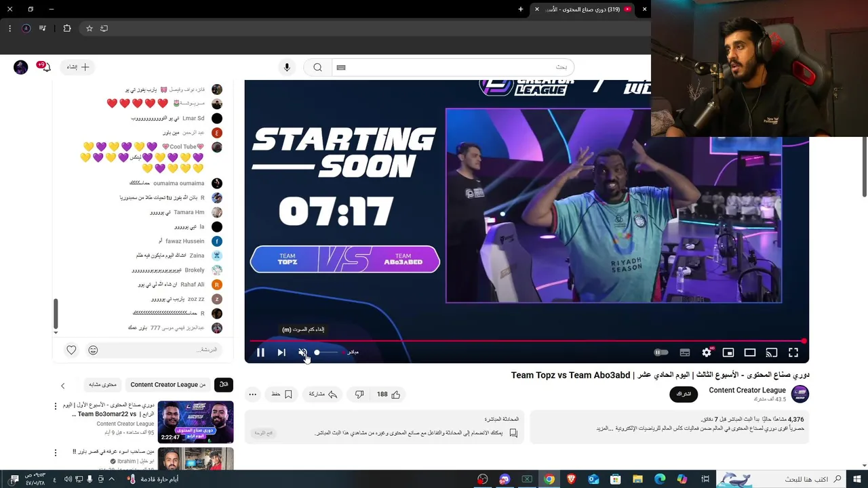
Task: Pause the live video
Action: (x=260, y=352)
